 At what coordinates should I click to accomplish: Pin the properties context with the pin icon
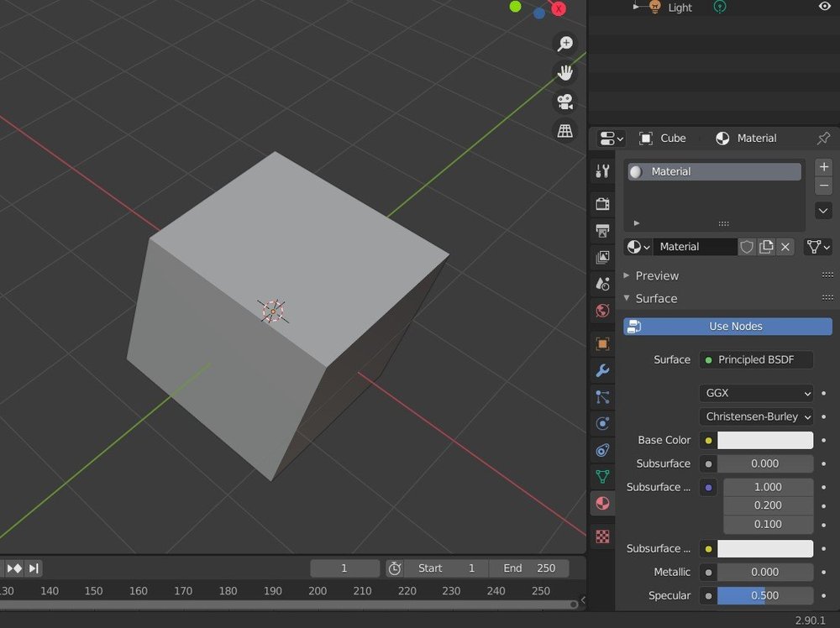(824, 139)
